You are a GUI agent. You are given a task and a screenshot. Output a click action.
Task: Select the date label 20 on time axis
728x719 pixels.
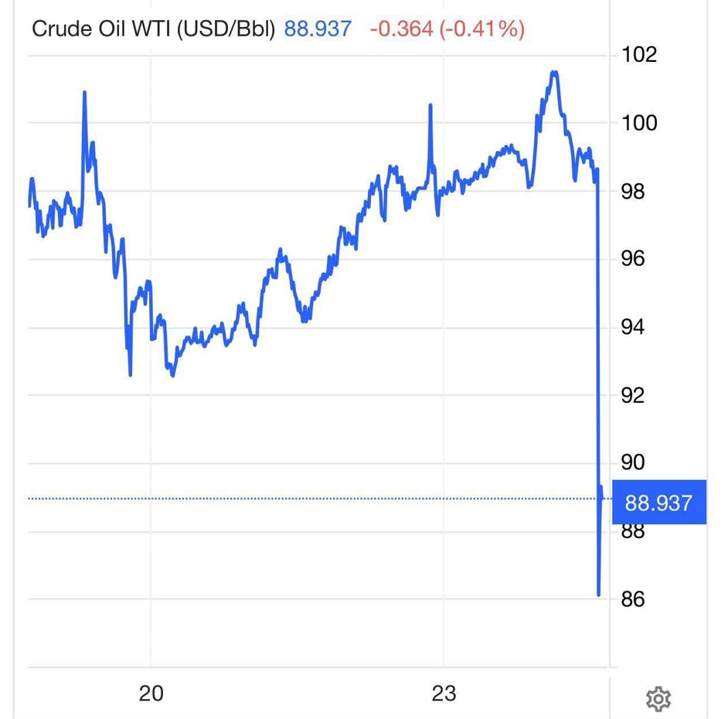tap(151, 693)
